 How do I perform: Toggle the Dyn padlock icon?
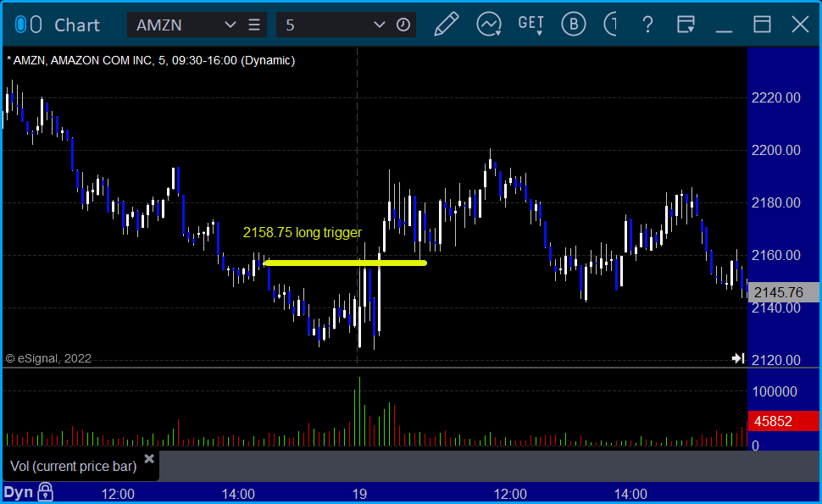(46, 492)
